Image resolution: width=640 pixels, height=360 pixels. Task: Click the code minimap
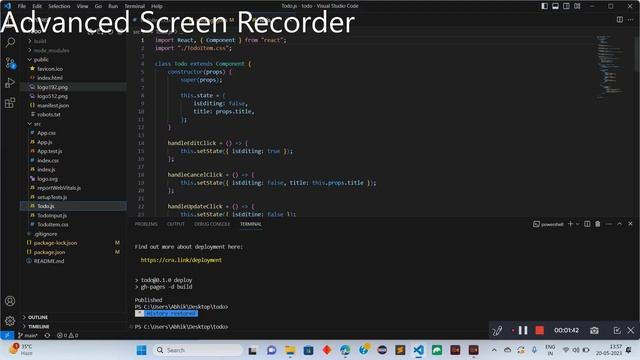tap(610, 67)
